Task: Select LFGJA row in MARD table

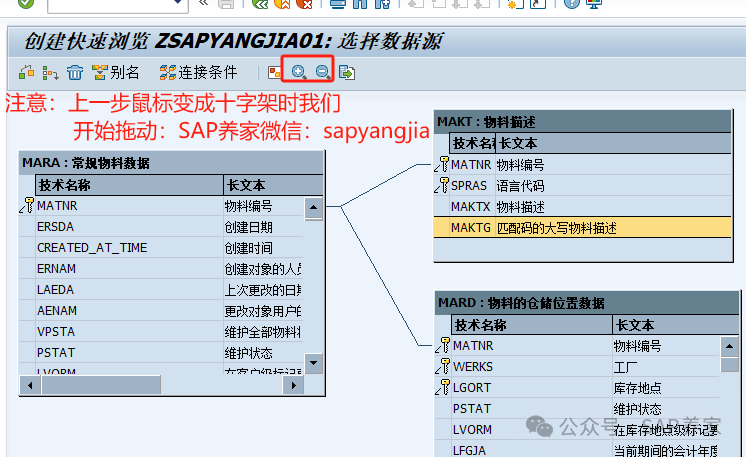Action: tap(577, 449)
